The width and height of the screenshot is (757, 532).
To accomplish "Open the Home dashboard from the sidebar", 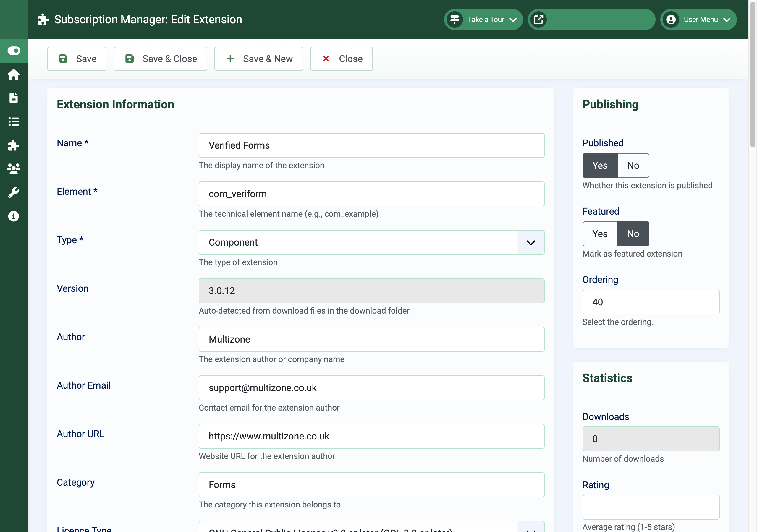I will pos(14,74).
